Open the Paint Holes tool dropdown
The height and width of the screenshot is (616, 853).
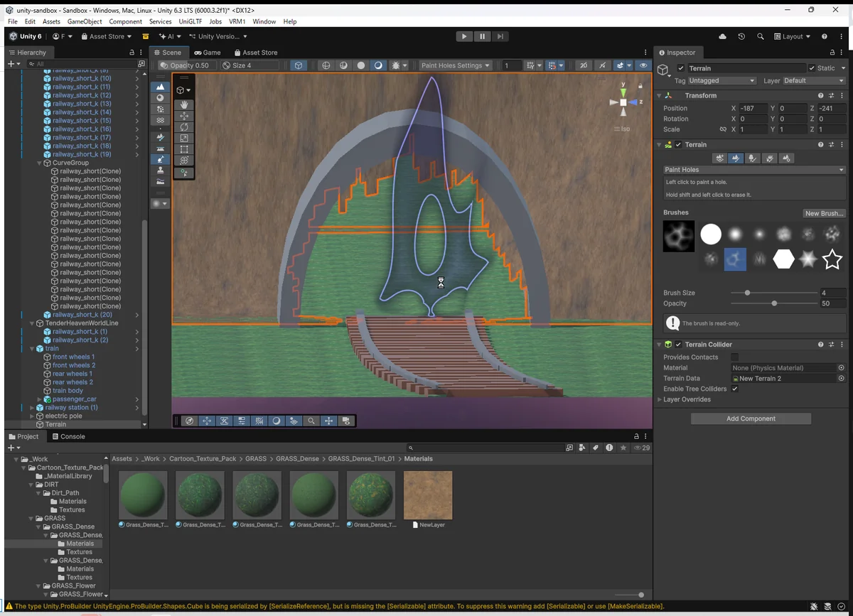pos(753,170)
